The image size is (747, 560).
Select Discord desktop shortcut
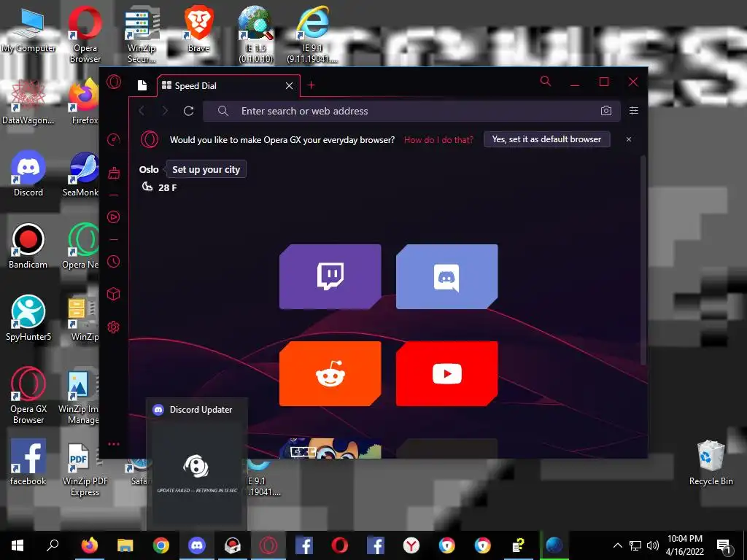pos(28,174)
